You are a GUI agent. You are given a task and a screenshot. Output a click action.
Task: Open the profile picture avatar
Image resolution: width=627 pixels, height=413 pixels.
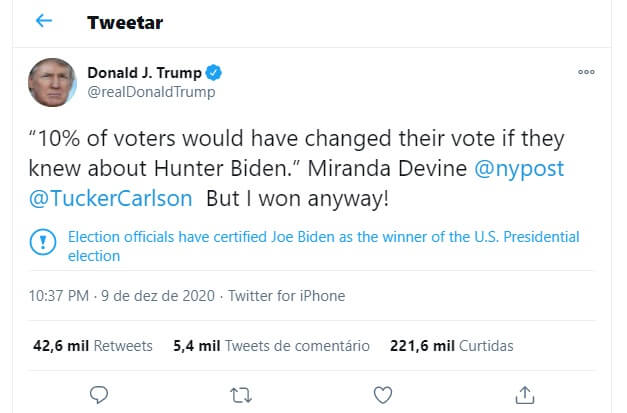(x=52, y=82)
